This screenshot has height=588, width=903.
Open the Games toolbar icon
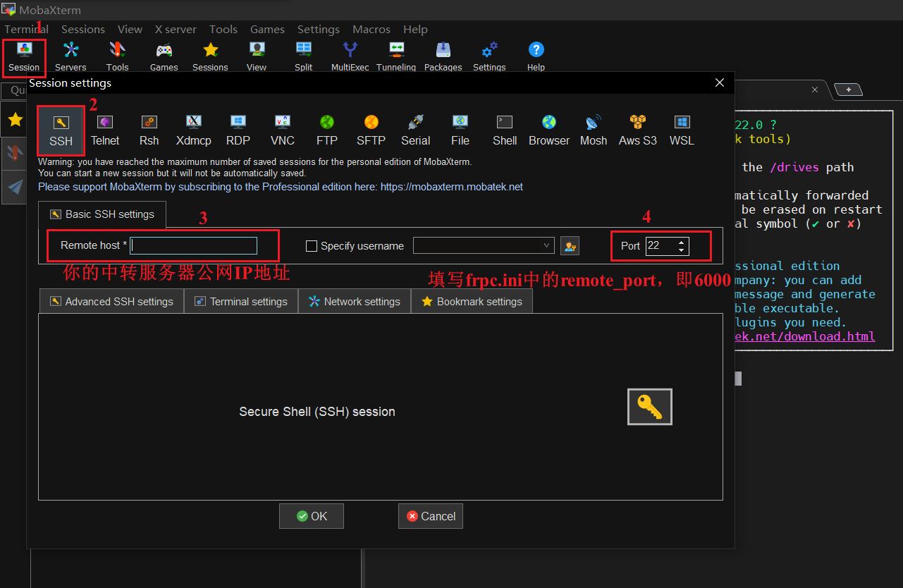pyautogui.click(x=164, y=57)
